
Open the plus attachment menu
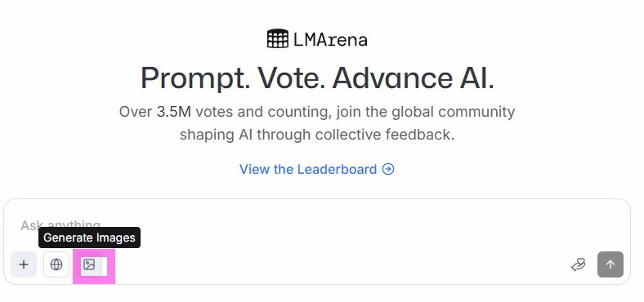tap(24, 264)
